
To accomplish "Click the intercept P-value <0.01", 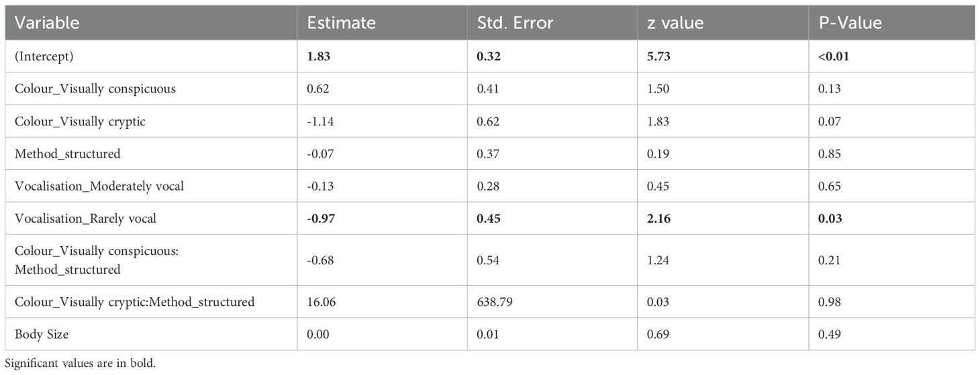I will [x=833, y=56].
